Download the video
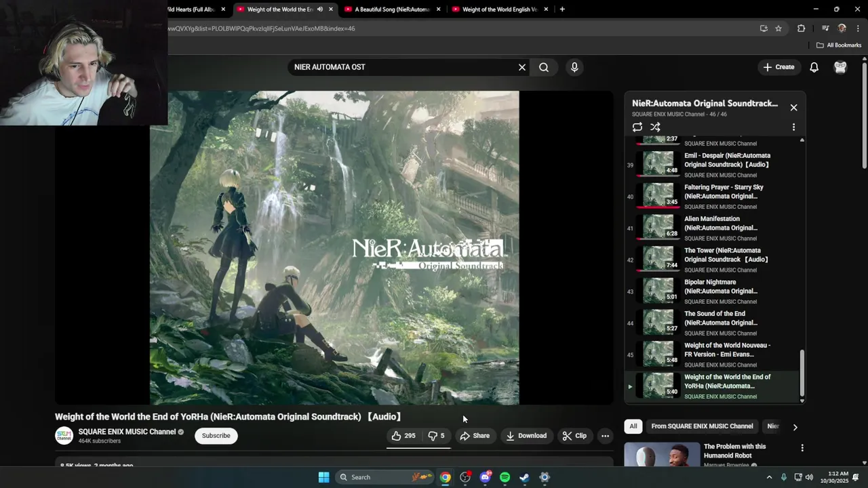The height and width of the screenshot is (488, 868). coord(526,436)
